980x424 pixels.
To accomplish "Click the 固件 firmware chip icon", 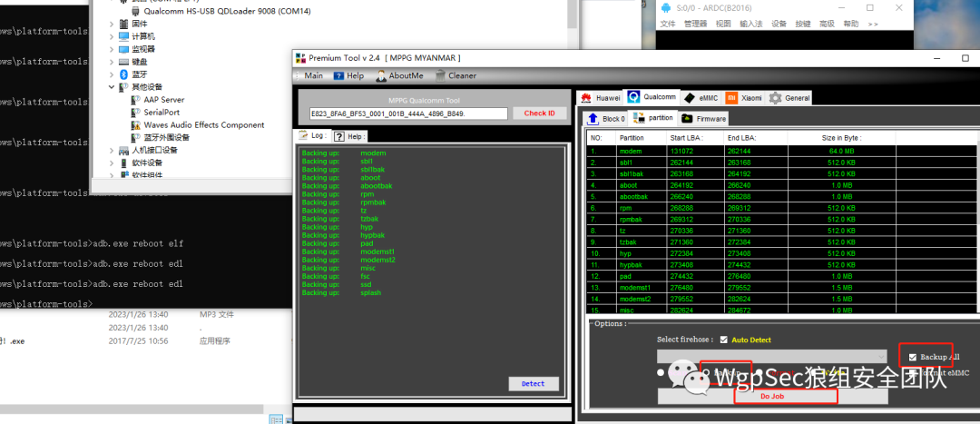I will tap(123, 24).
